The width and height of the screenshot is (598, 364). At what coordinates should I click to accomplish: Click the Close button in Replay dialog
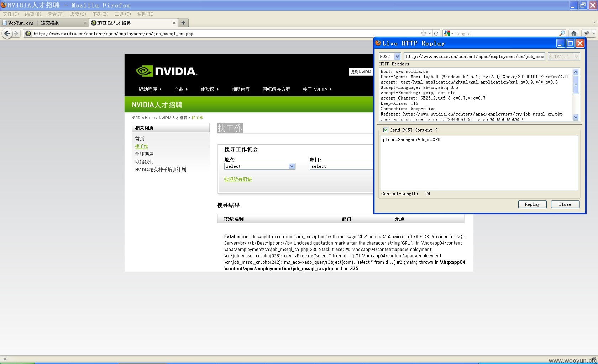click(565, 204)
